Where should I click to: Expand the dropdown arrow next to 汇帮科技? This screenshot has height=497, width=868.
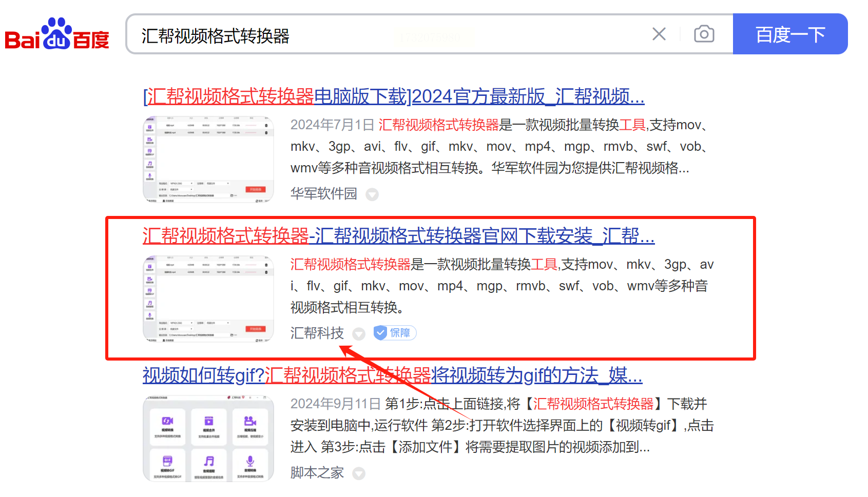(359, 334)
